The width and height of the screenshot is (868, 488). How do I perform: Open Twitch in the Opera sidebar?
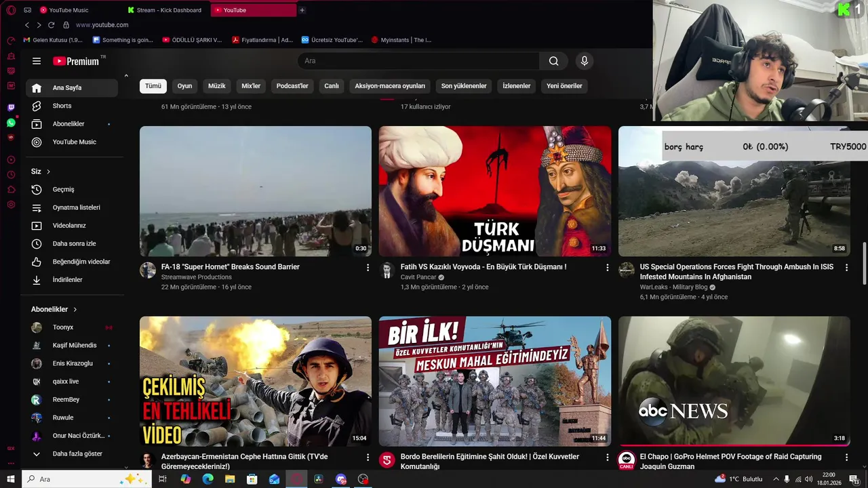point(11,108)
